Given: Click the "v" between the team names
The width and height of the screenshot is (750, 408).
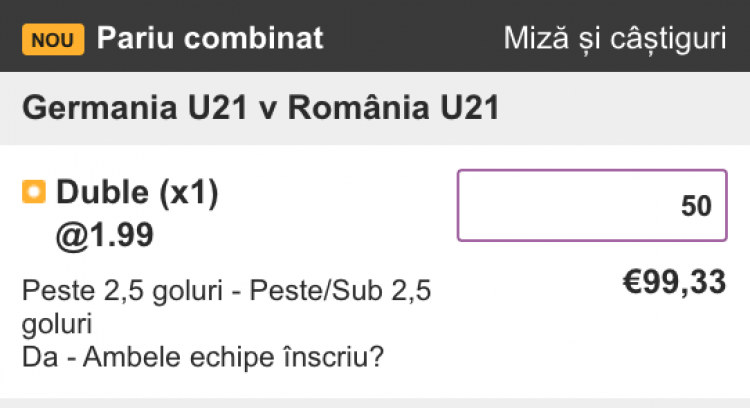Looking at the screenshot, I should point(266,108).
